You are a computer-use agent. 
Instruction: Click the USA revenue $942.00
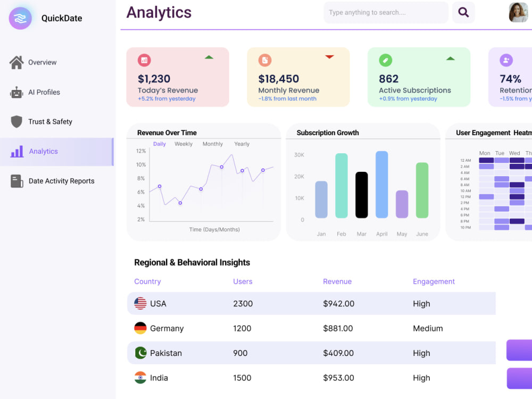point(338,304)
